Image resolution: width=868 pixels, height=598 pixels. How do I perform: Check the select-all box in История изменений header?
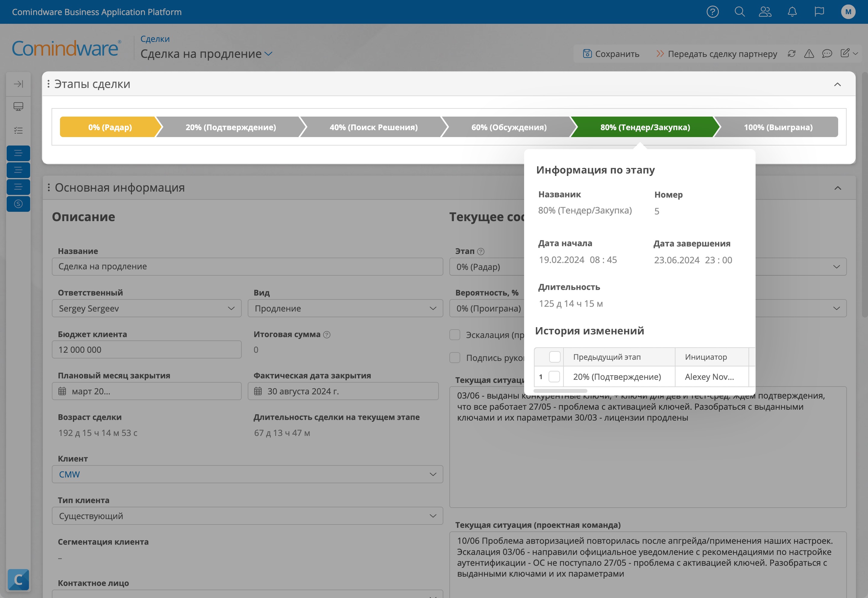[555, 357]
